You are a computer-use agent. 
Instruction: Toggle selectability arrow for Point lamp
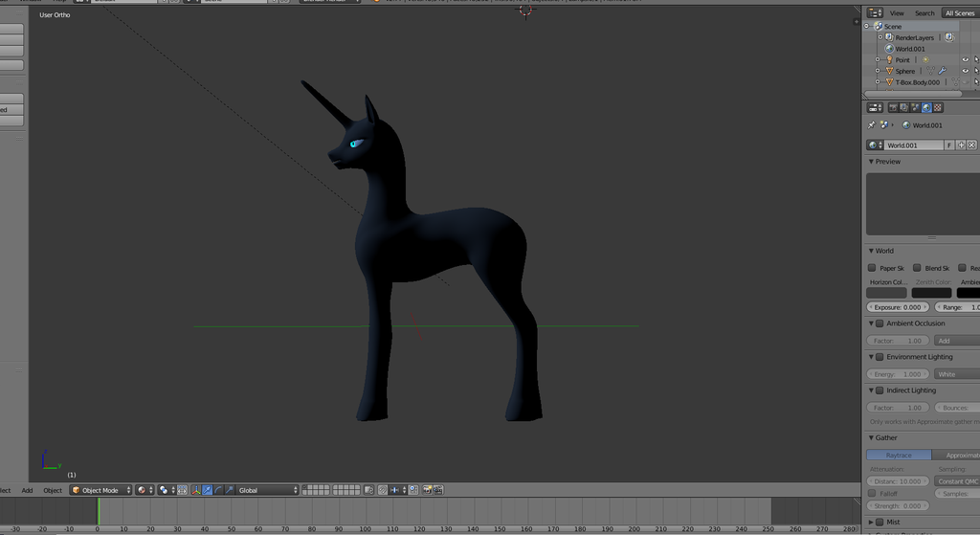tap(977, 60)
